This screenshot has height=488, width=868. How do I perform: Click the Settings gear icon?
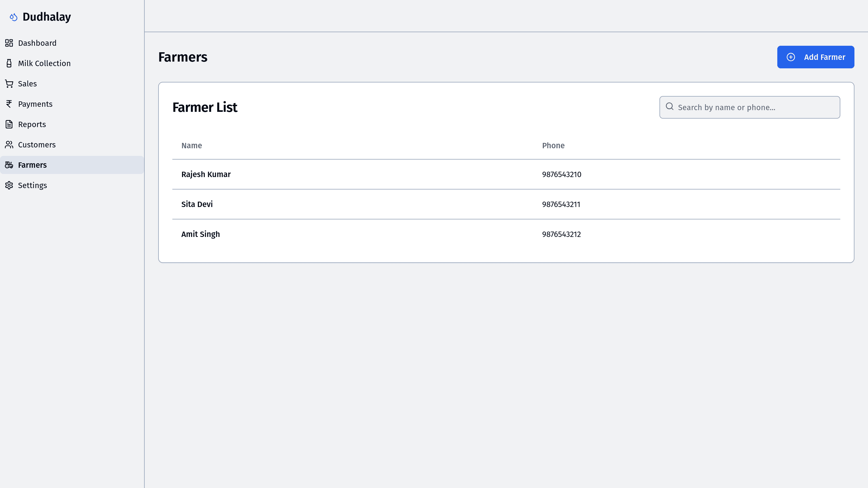click(9, 185)
